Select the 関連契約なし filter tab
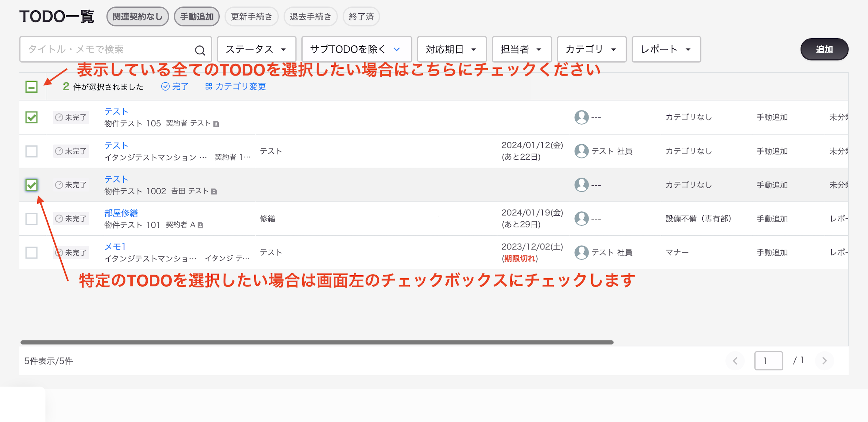868x422 pixels. (x=138, y=17)
